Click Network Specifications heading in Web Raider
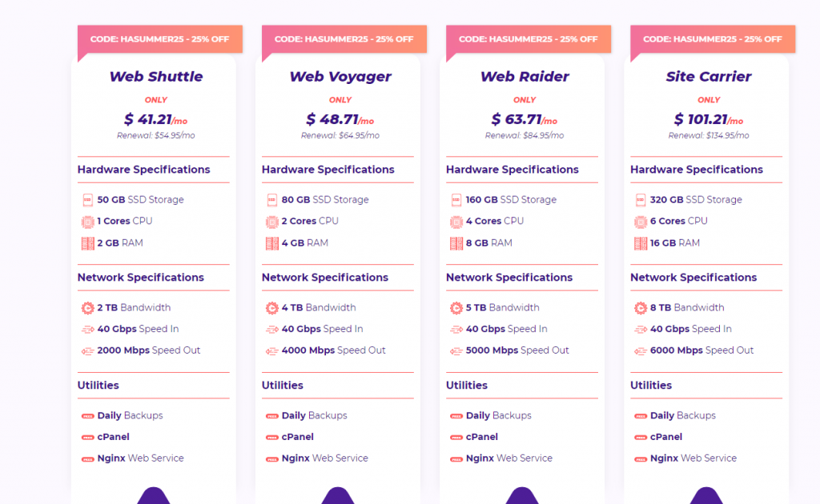 click(x=509, y=278)
